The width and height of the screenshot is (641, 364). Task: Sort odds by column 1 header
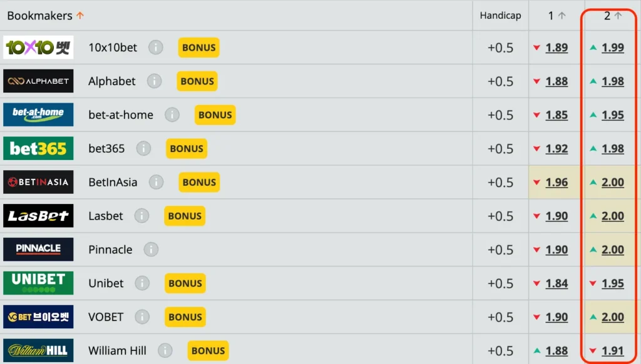pyautogui.click(x=556, y=16)
